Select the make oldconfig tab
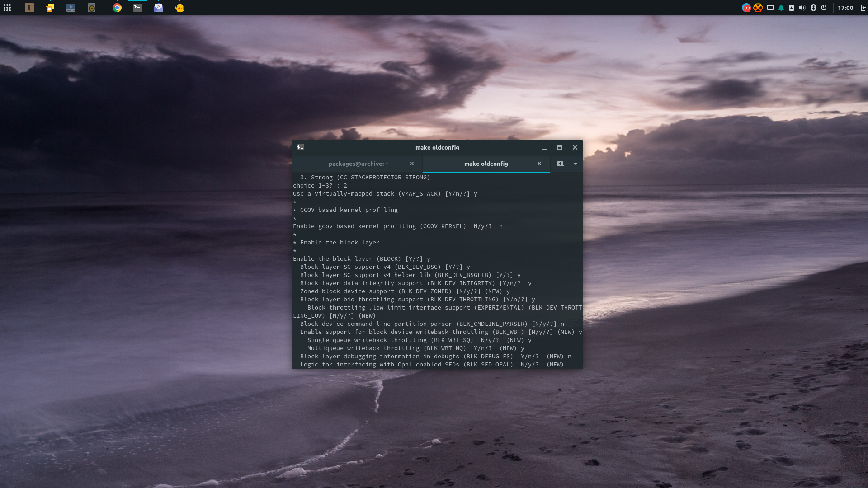The height and width of the screenshot is (488, 868). [486, 164]
